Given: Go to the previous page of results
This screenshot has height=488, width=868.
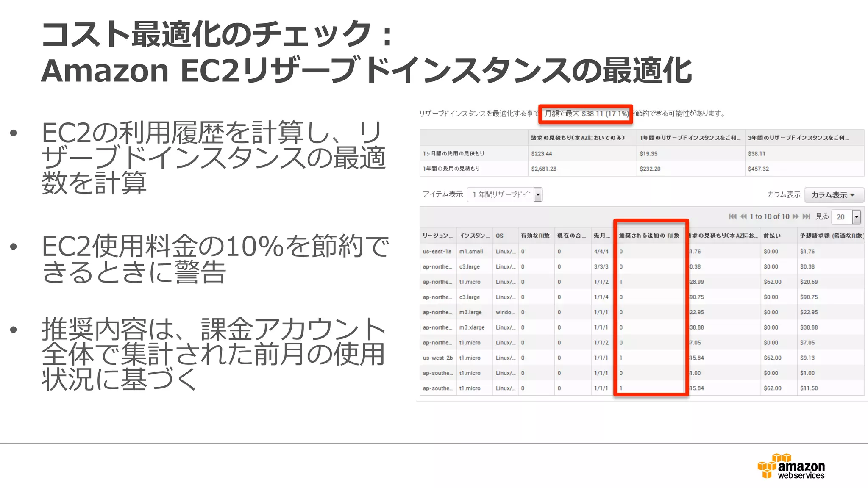Looking at the screenshot, I should click(x=743, y=216).
